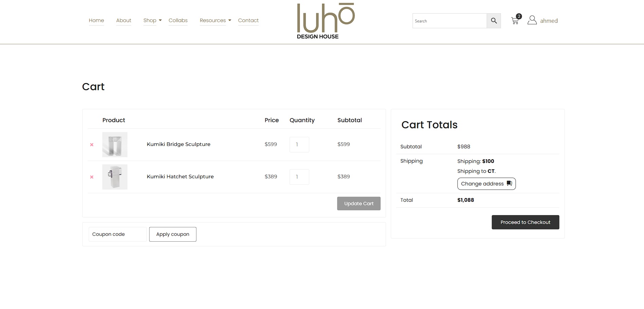The width and height of the screenshot is (644, 309).
Task: Open the About page
Action: (124, 20)
